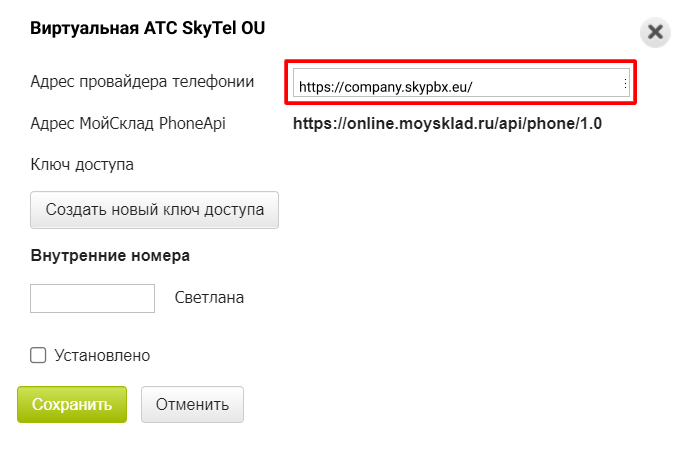Save settings with the green Сохранить button
Screen dimensions: 679x457
(x=72, y=404)
